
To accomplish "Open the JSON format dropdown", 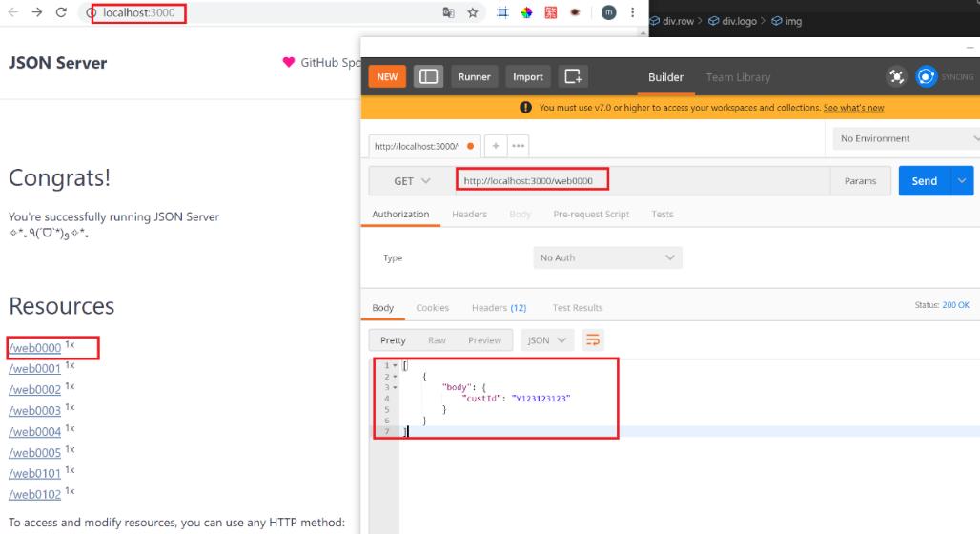I will tap(546, 340).
